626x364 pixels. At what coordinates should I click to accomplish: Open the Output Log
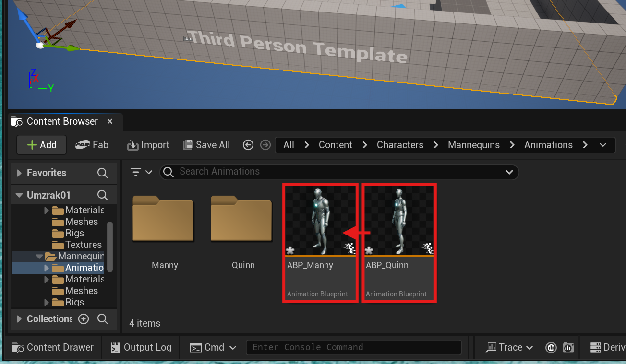(141, 347)
